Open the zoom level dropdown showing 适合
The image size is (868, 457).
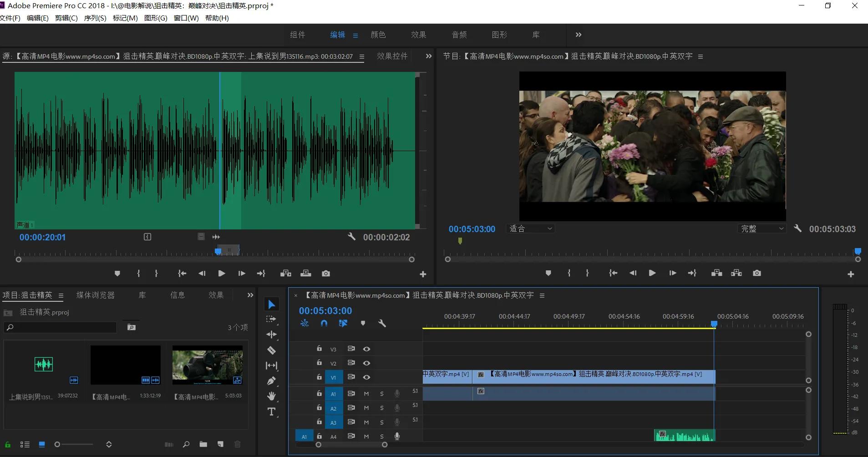(x=530, y=228)
